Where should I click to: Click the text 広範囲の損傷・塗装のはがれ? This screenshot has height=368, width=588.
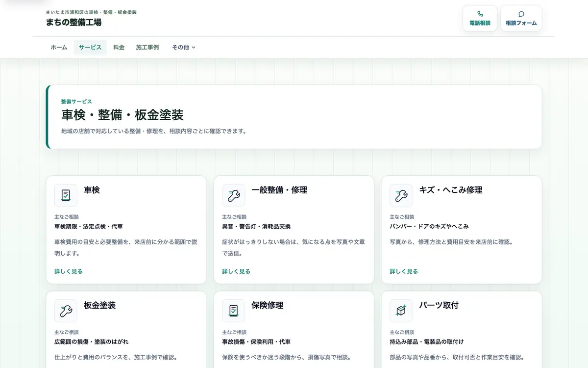92,342
